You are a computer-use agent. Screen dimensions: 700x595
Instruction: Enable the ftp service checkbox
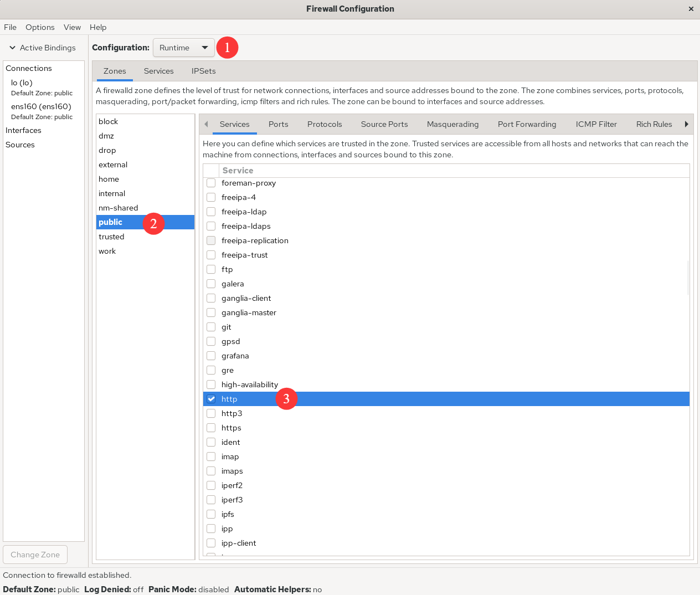(x=211, y=269)
